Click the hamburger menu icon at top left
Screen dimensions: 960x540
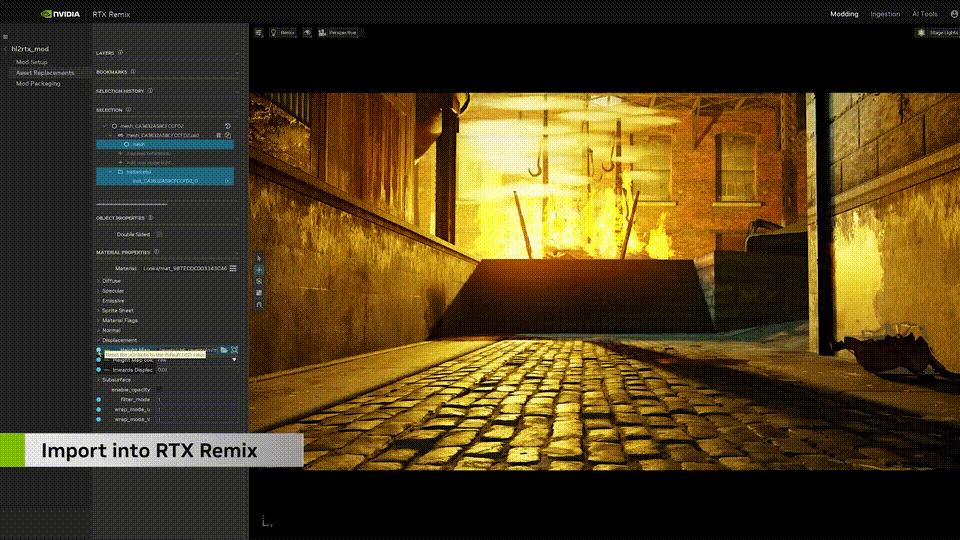[6, 37]
